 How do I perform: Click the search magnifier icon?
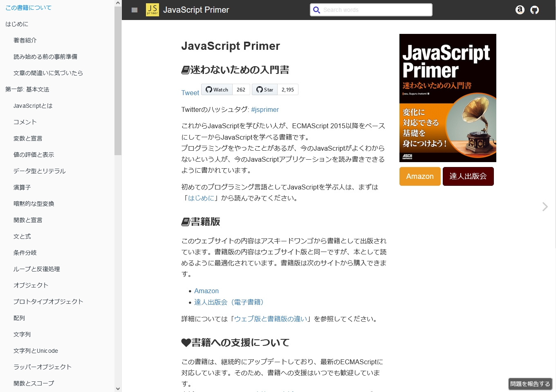pos(316,10)
